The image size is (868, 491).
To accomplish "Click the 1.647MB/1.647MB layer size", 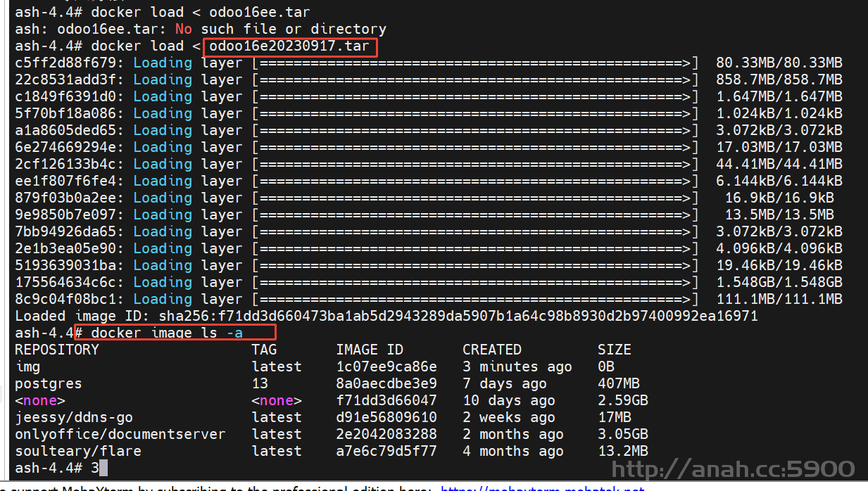I will pos(779,97).
